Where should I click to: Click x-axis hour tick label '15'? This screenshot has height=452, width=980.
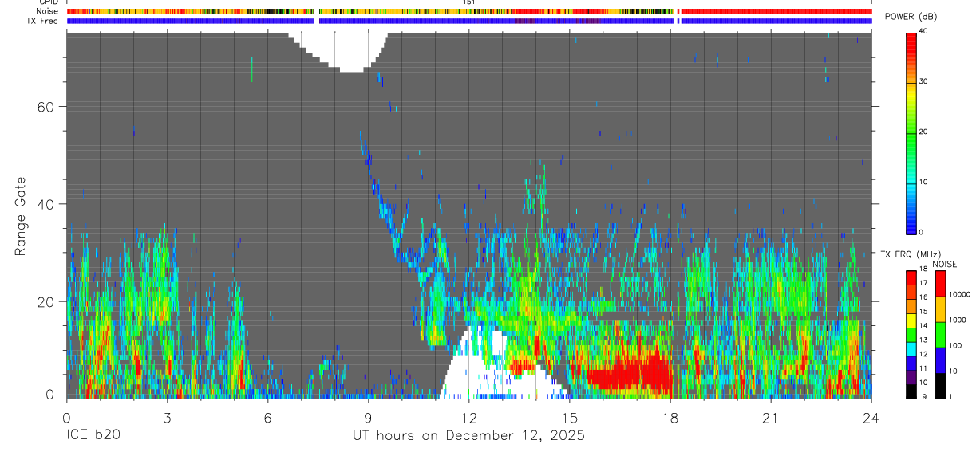569,419
